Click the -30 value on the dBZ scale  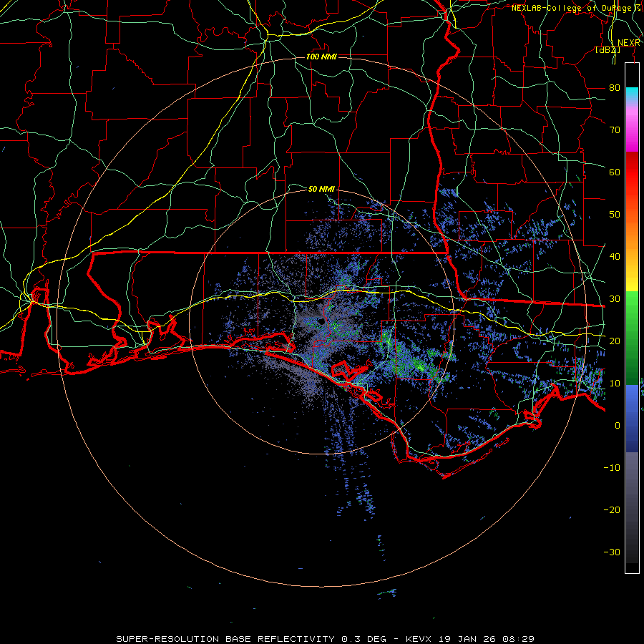click(612, 552)
